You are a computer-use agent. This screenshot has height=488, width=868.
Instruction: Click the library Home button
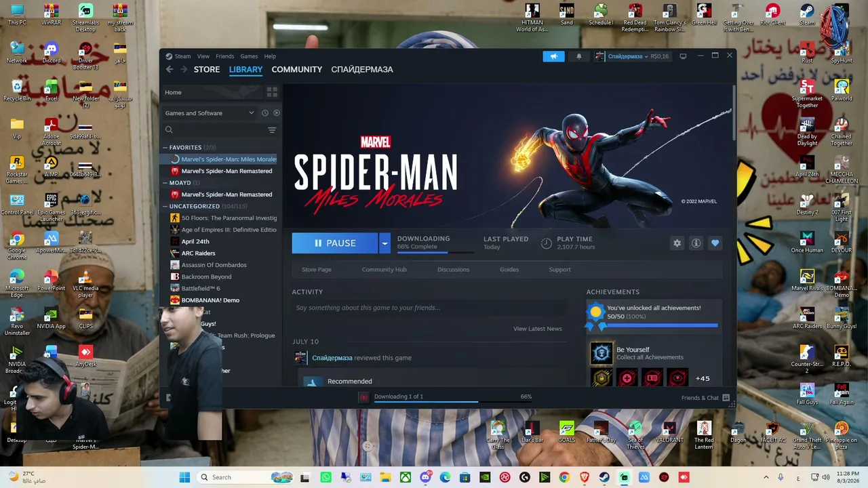(212, 92)
